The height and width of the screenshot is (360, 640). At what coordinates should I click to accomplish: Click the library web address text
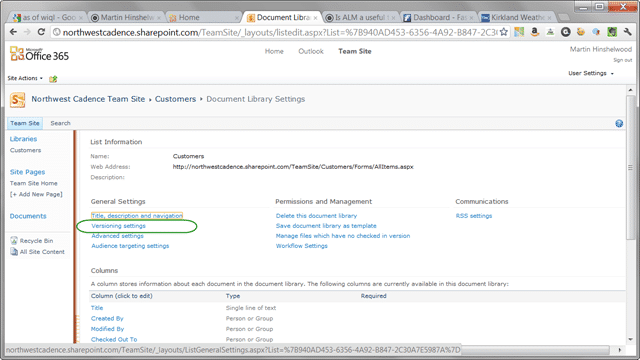293,167
